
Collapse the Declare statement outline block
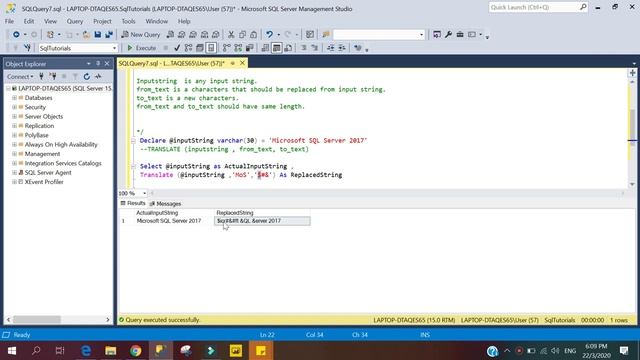133,140
